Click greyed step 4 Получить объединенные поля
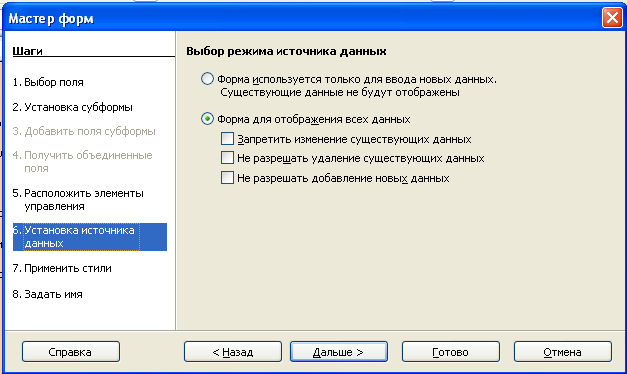This screenshot has width=627, height=374. pyautogui.click(x=82, y=162)
